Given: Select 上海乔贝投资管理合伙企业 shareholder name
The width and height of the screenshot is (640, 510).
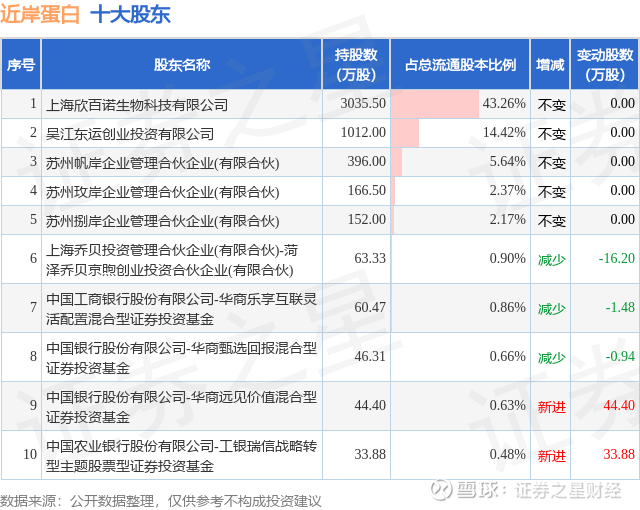Looking at the screenshot, I should (x=172, y=259).
